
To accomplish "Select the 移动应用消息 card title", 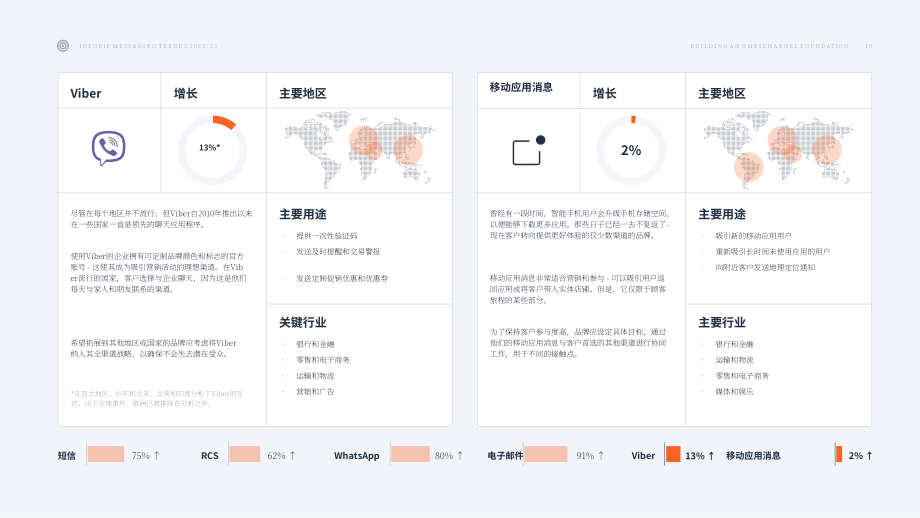I will tap(521, 87).
